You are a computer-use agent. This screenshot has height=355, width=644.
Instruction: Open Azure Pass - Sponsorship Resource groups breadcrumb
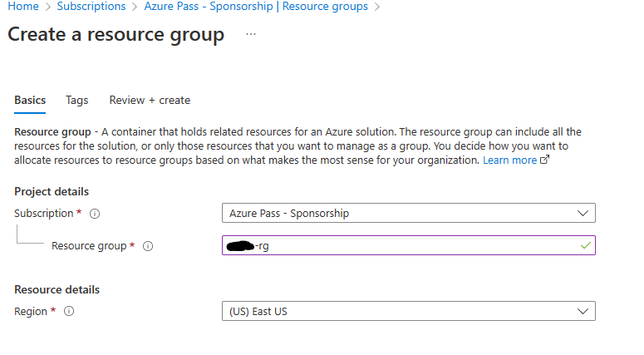coord(256,7)
